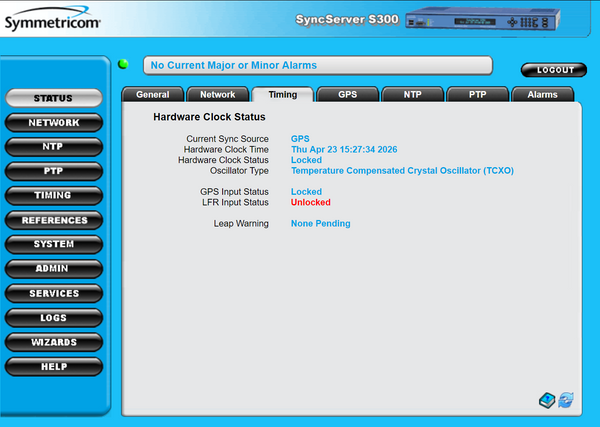Screen dimensions: 600x427
Task: Click the green alarm status indicator
Action: tap(124, 65)
